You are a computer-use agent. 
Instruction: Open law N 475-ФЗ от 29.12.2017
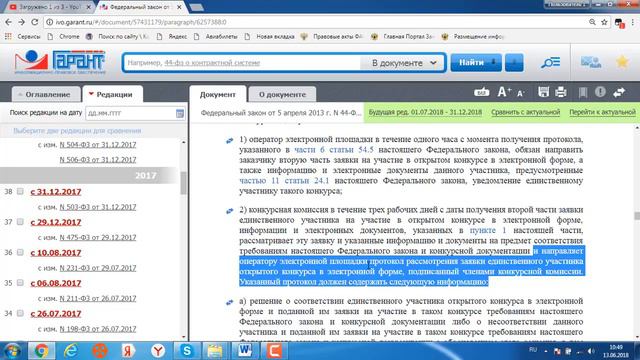98,238
